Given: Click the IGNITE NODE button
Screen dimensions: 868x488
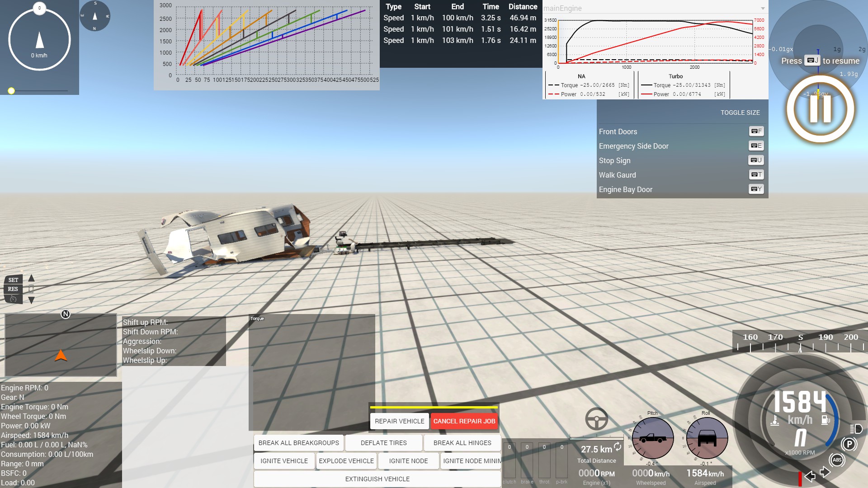Looking at the screenshot, I should point(408,461).
